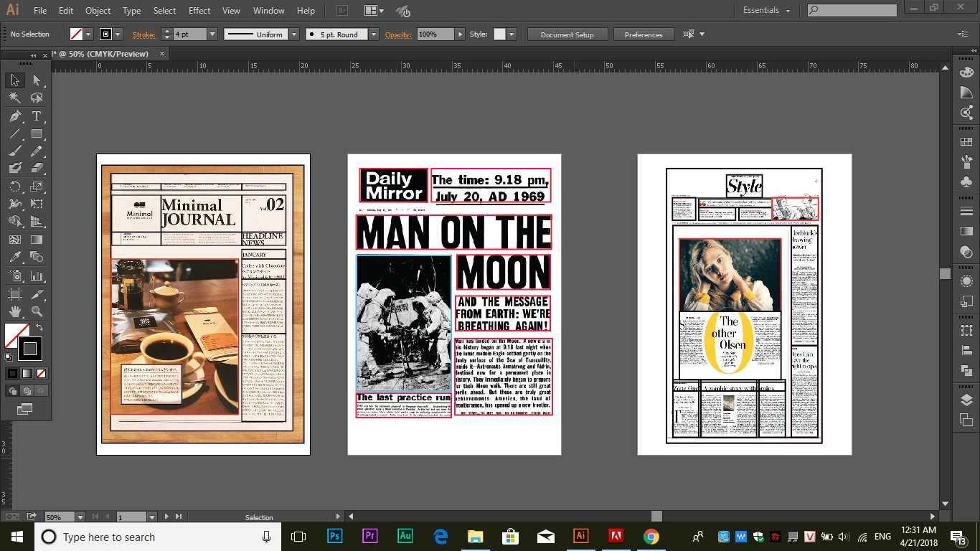The width and height of the screenshot is (980, 551).
Task: Reset to default fill and stroke
Action: coord(9,357)
